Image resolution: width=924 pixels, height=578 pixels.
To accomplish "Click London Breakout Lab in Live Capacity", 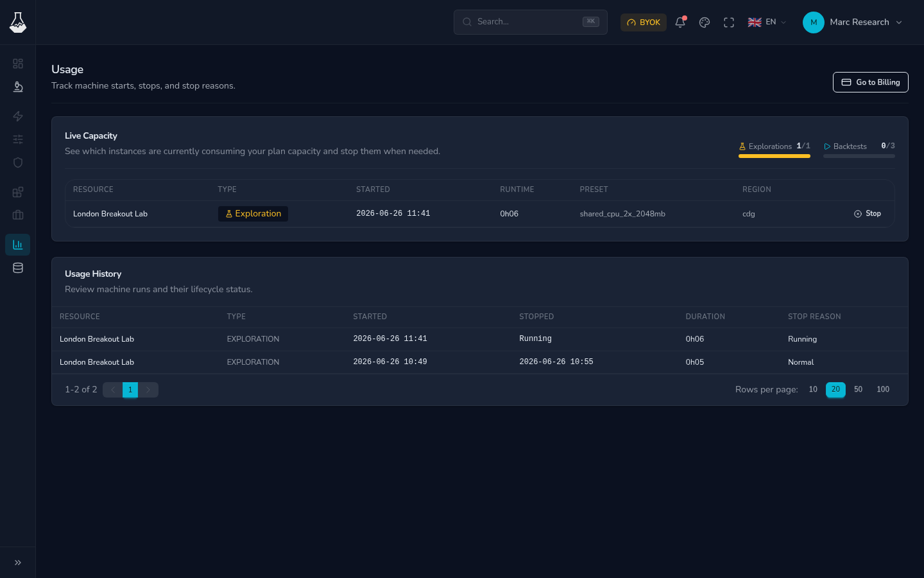I will [x=110, y=214].
